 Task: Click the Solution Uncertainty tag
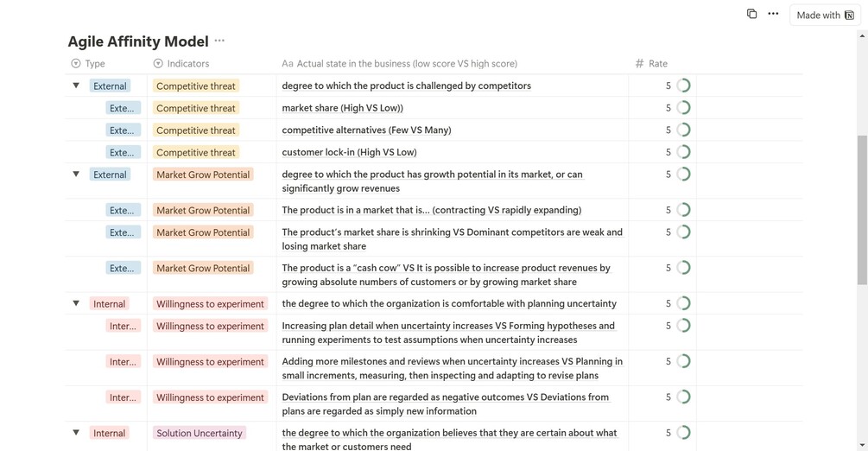tap(200, 433)
